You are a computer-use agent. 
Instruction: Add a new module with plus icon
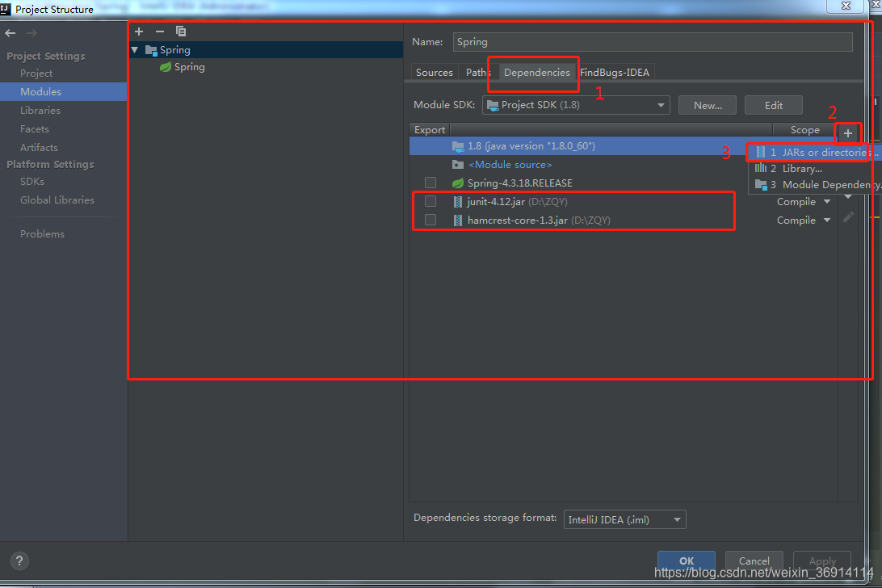click(x=139, y=31)
